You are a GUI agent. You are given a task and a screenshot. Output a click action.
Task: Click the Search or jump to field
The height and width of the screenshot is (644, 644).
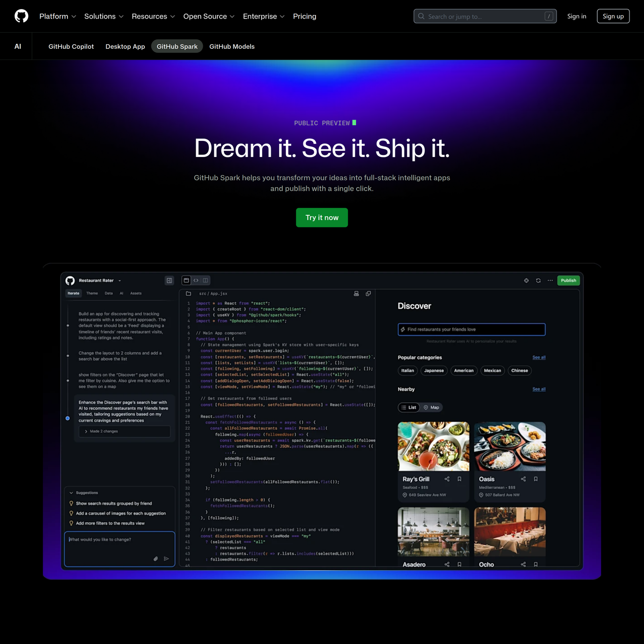point(485,16)
